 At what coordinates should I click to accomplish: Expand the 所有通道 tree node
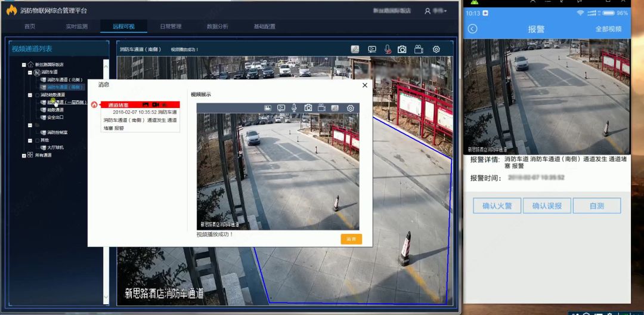[24, 155]
